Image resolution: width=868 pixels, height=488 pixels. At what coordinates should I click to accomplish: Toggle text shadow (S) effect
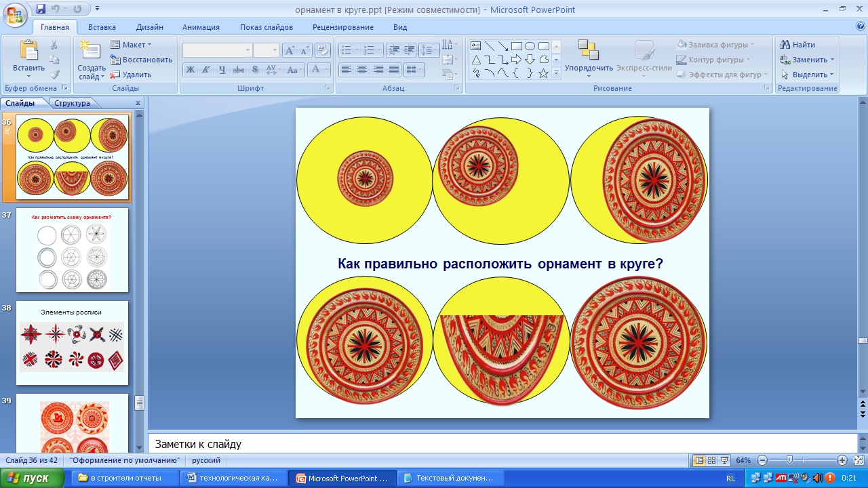(254, 69)
